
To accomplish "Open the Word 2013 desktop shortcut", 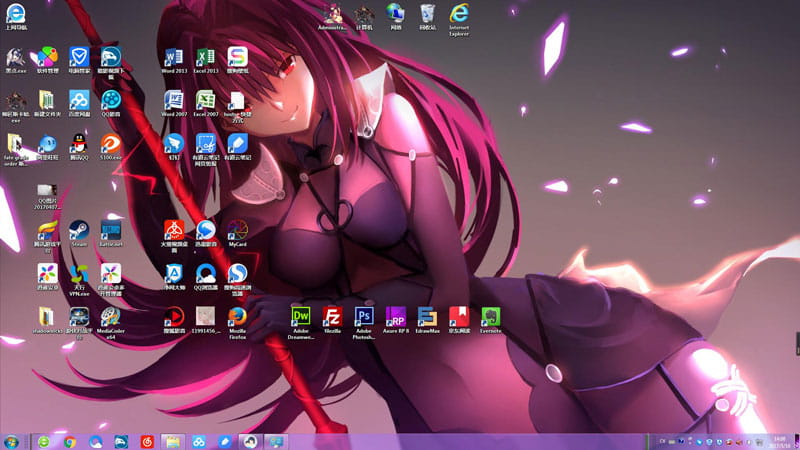I will click(174, 56).
